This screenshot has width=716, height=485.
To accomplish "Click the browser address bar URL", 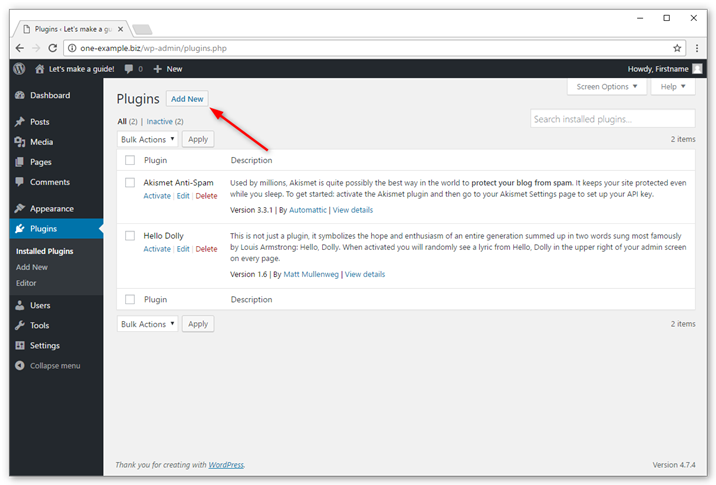I will click(153, 48).
